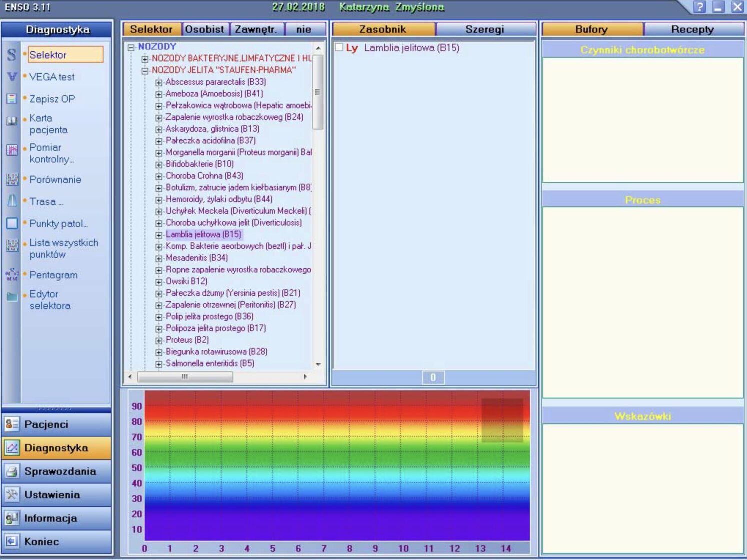747x560 pixels.
Task: Click the Ustawienia tools icon
Action: click(11, 495)
